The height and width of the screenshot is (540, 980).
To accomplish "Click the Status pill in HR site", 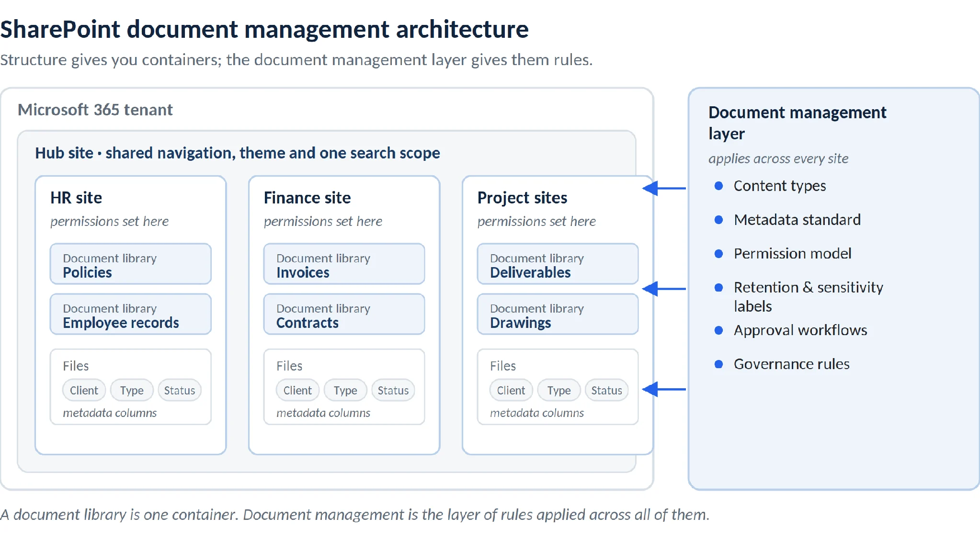I will pyautogui.click(x=180, y=390).
